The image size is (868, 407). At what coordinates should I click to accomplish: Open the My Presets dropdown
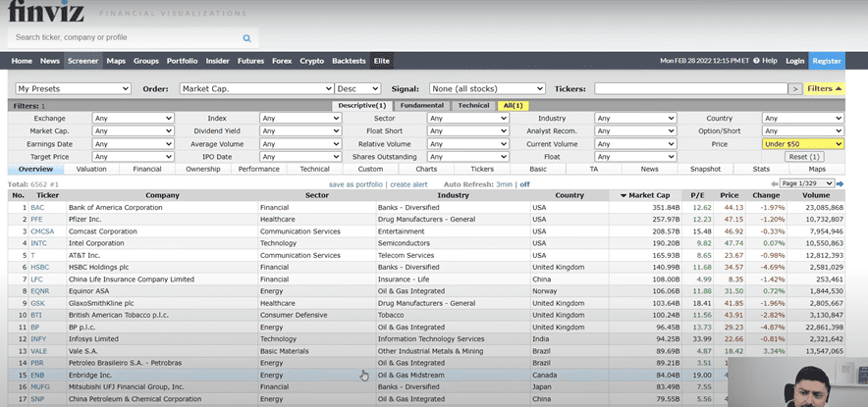(x=73, y=88)
